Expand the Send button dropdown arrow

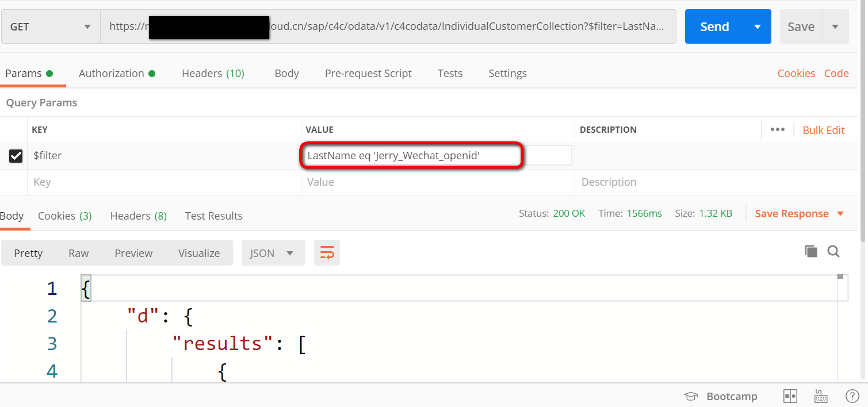758,26
